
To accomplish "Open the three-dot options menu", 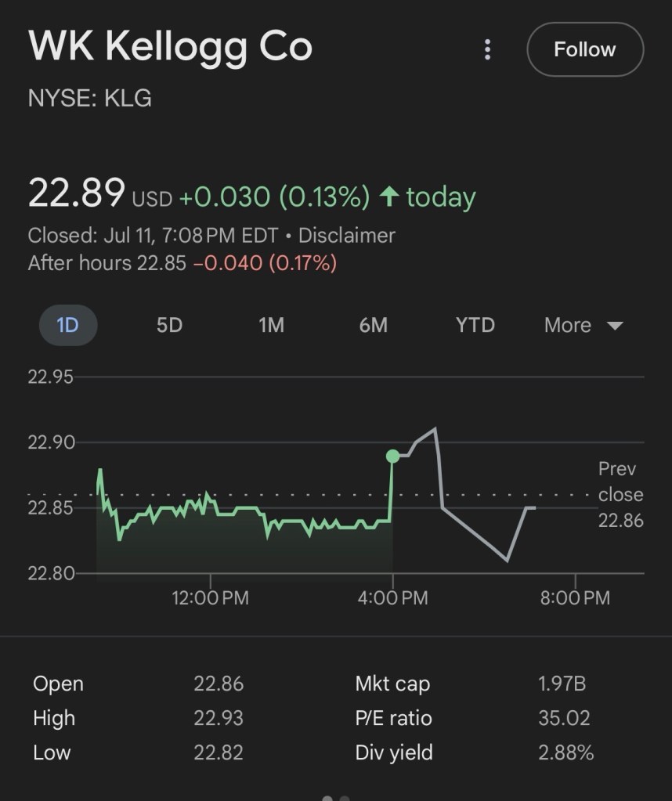I will [487, 50].
